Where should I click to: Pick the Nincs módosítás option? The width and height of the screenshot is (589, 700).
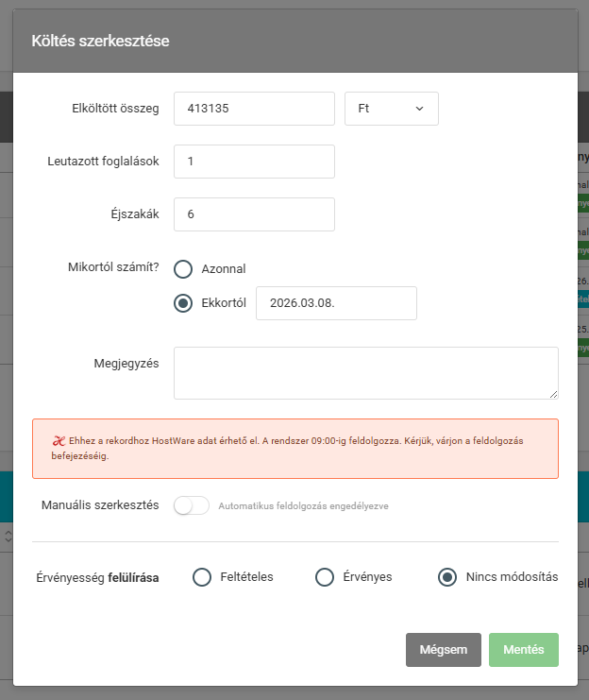[x=447, y=577]
